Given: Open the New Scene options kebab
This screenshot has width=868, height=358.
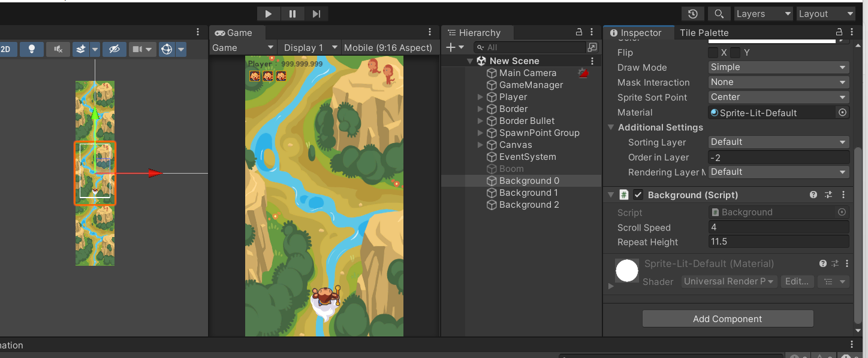Looking at the screenshot, I should 592,61.
